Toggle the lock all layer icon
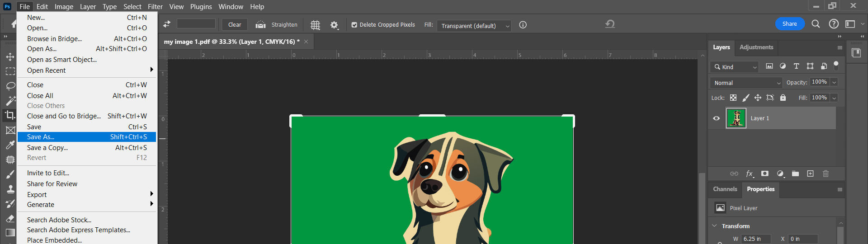 tap(783, 98)
